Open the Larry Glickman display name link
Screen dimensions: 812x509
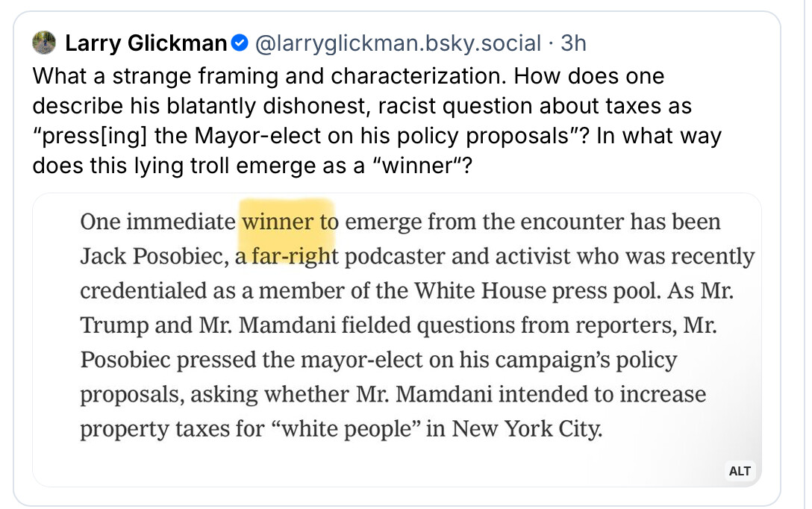146,43
